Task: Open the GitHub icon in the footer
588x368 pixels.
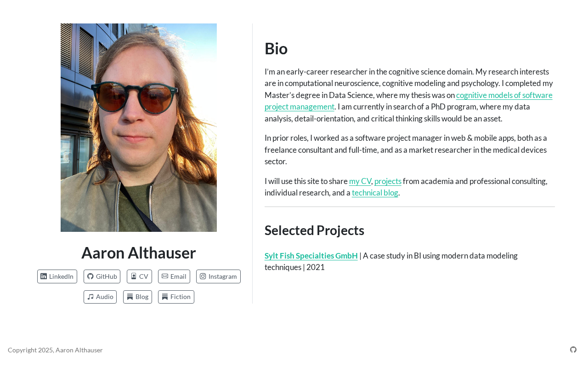Action: (x=573, y=350)
